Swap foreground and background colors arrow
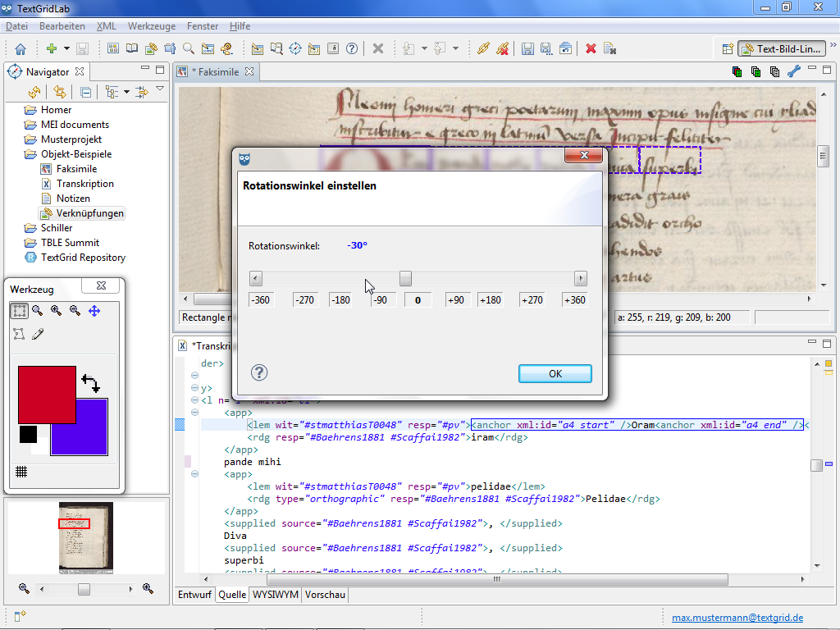This screenshot has width=840, height=630. tap(89, 382)
